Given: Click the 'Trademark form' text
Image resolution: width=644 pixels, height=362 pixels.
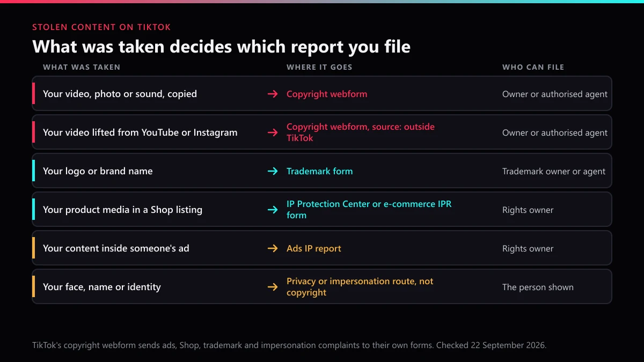Looking at the screenshot, I should coord(320,171).
